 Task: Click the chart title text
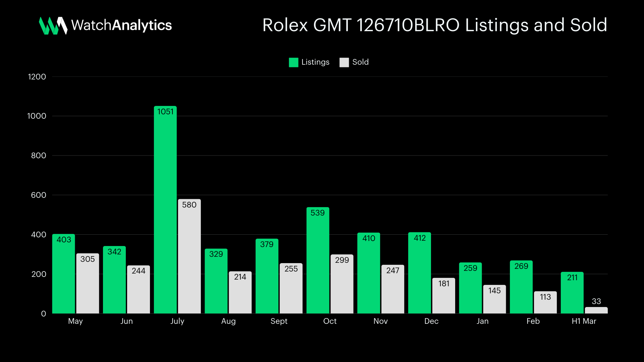434,25
